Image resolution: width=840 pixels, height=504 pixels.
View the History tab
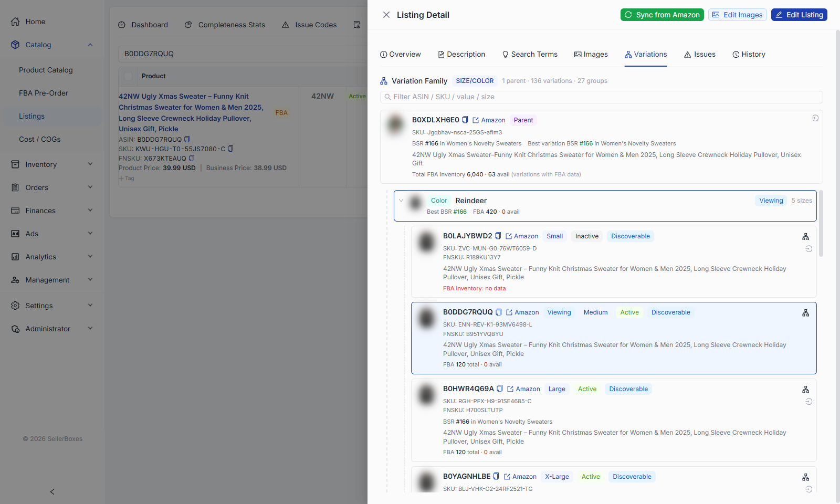pos(749,54)
